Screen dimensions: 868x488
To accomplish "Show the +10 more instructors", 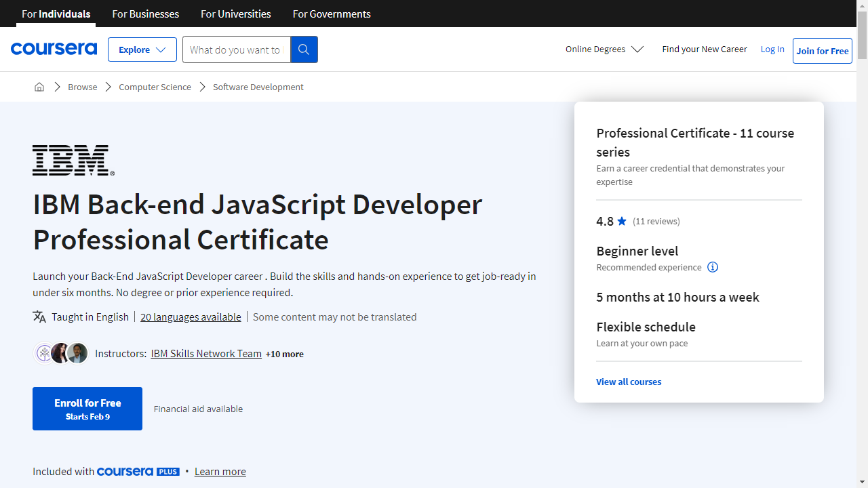I will [x=285, y=354].
